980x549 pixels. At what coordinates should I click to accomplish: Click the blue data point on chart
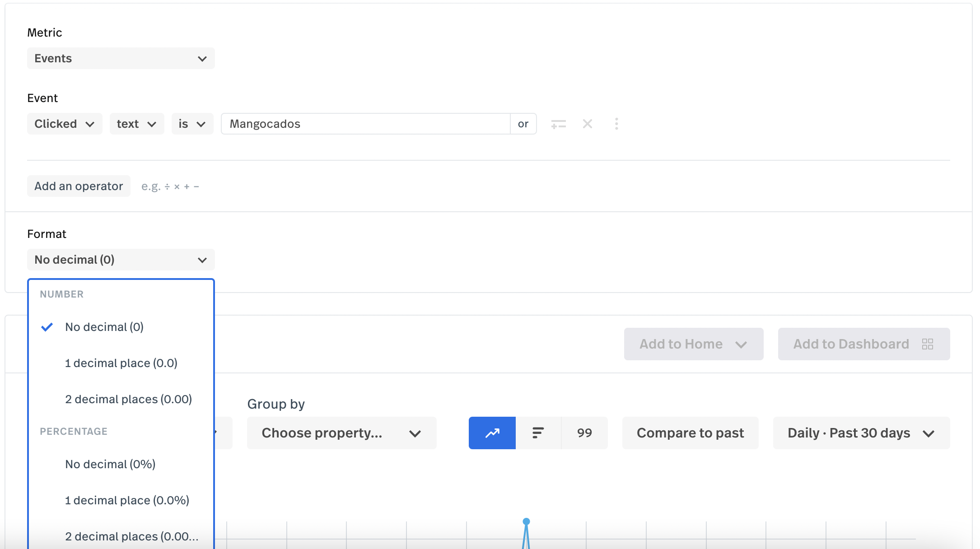point(526,521)
